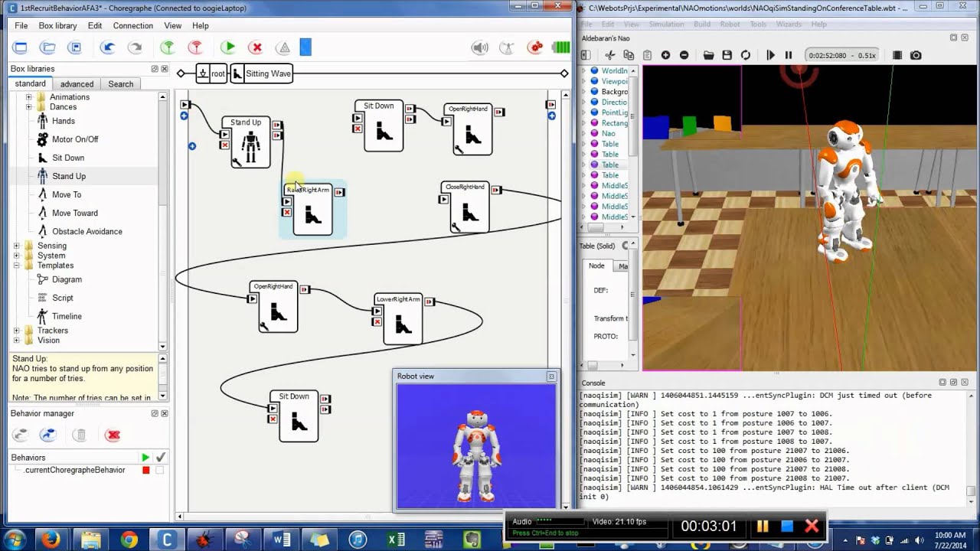Click red delete icon in Behavior manager
Viewport: 980px width, 551px height.
(x=113, y=435)
